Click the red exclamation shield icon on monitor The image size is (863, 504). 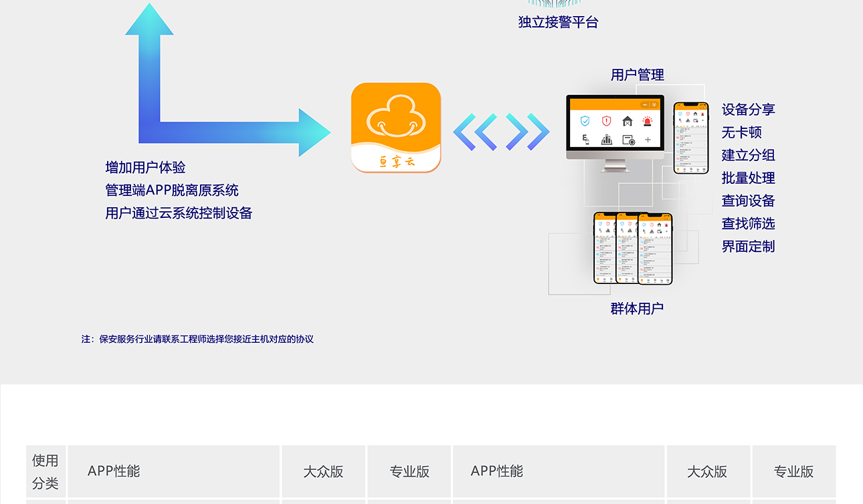606,121
